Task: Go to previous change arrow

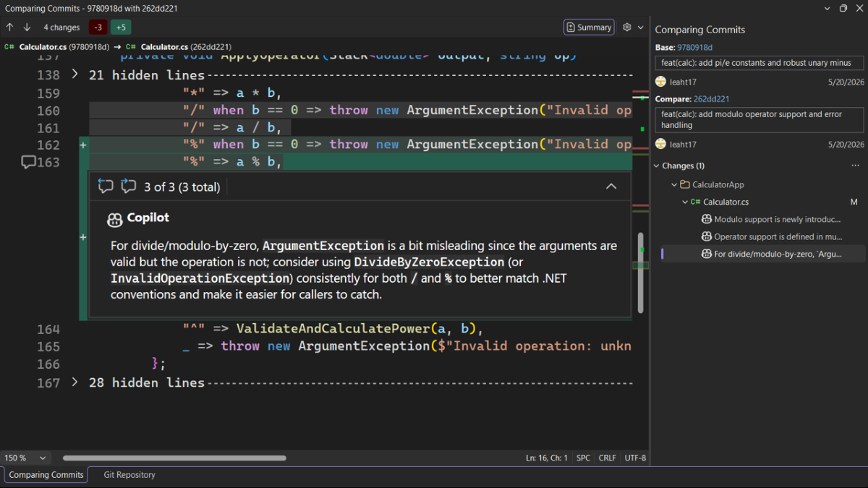Action: pyautogui.click(x=10, y=27)
